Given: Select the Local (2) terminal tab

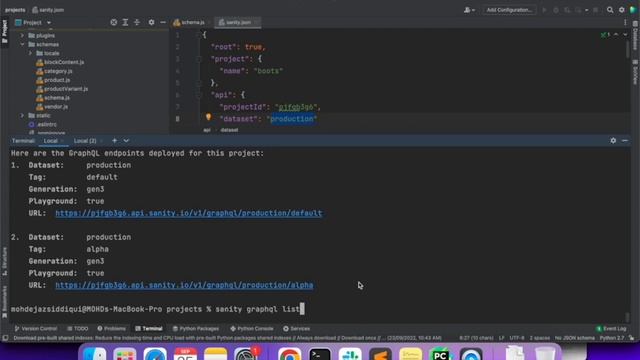Looking at the screenshot, I should pos(85,141).
